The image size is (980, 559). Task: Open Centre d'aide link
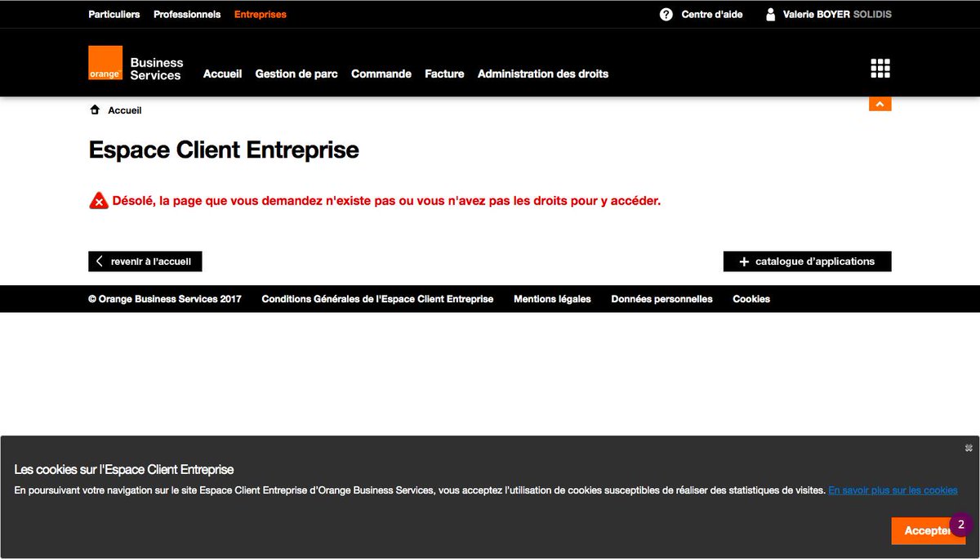[712, 15]
